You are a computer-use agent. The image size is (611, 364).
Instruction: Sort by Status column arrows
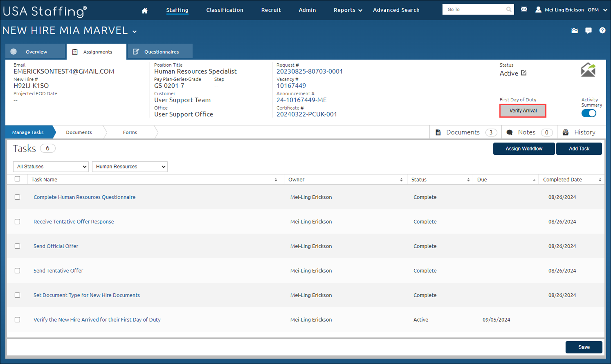point(468,180)
